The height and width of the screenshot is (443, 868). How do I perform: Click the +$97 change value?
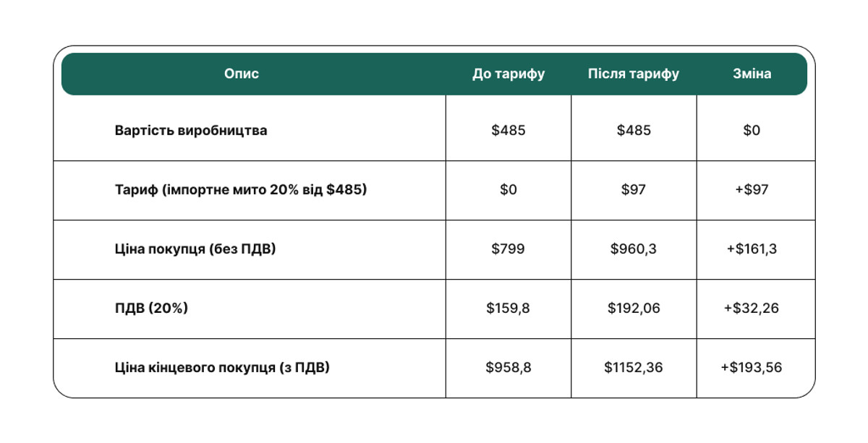click(752, 190)
